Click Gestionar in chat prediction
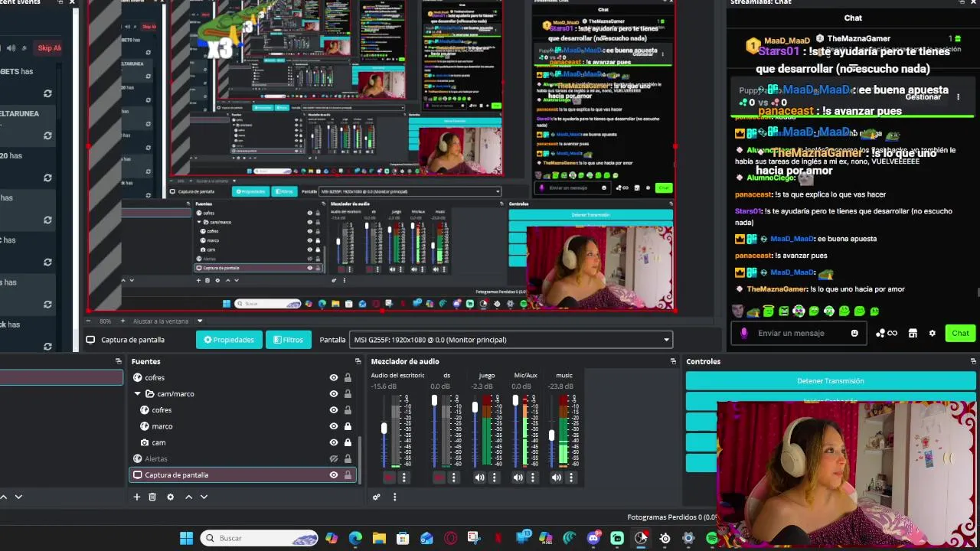 (923, 97)
